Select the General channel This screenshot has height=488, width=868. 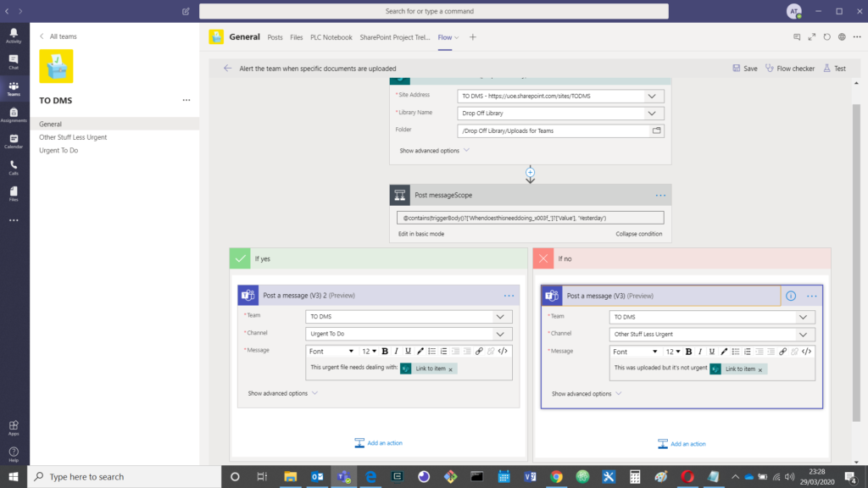click(114, 124)
